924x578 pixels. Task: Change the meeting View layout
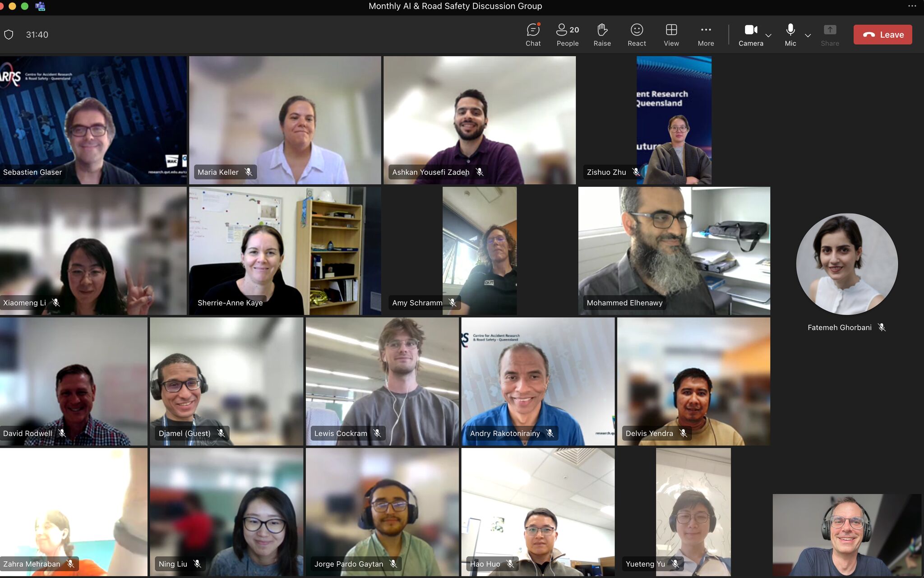tap(671, 35)
